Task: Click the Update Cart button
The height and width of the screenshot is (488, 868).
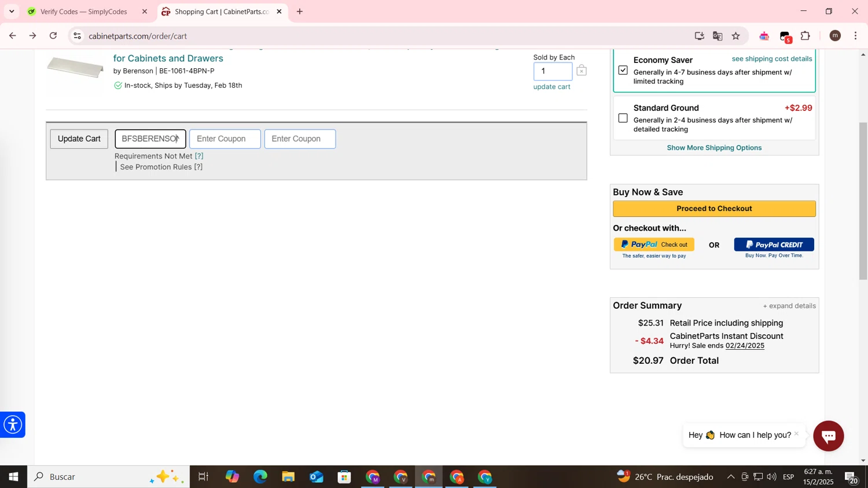Action: [79, 139]
